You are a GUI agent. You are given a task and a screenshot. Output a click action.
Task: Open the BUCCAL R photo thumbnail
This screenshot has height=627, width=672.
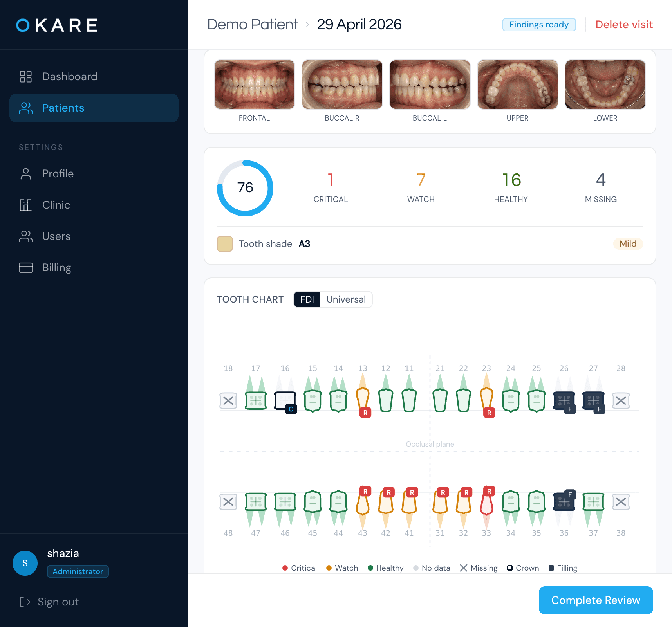[x=342, y=85]
